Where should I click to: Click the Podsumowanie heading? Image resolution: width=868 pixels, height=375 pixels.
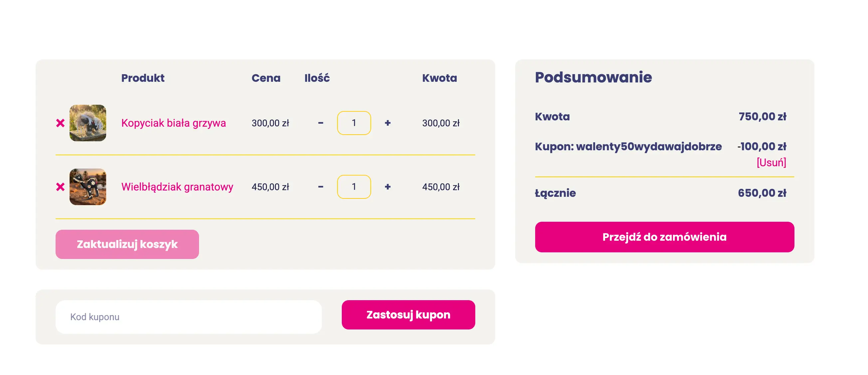(x=593, y=77)
